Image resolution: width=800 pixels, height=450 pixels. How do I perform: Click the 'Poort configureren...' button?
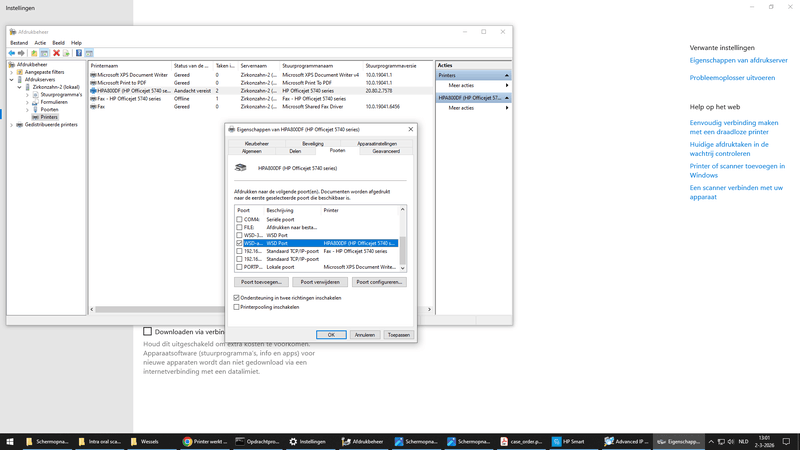[x=379, y=282]
